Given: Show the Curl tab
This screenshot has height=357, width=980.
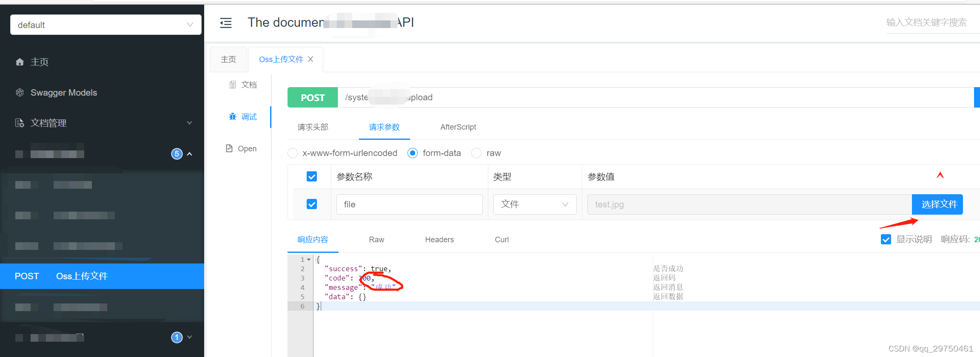Looking at the screenshot, I should click(502, 240).
